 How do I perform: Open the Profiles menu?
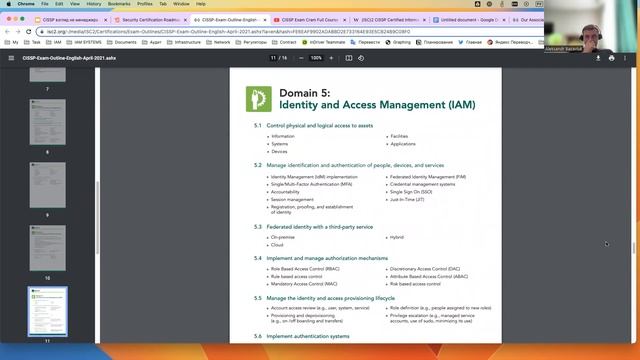coord(144,4)
